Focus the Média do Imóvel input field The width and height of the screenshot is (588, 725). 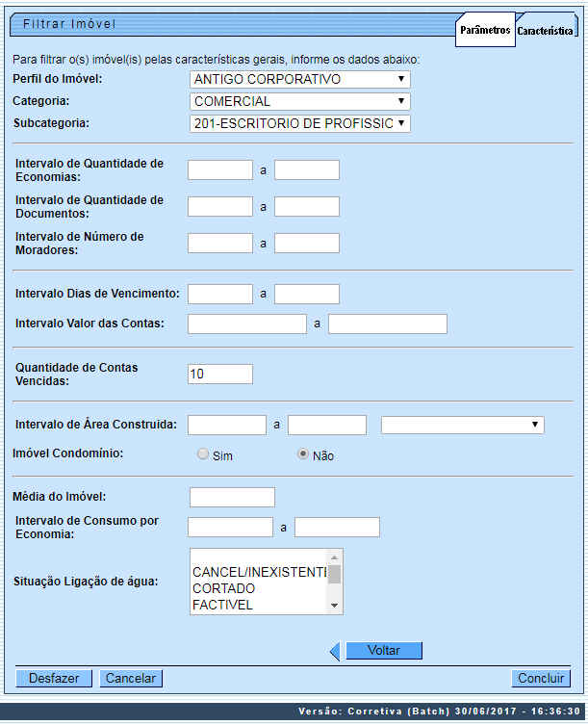(232, 497)
